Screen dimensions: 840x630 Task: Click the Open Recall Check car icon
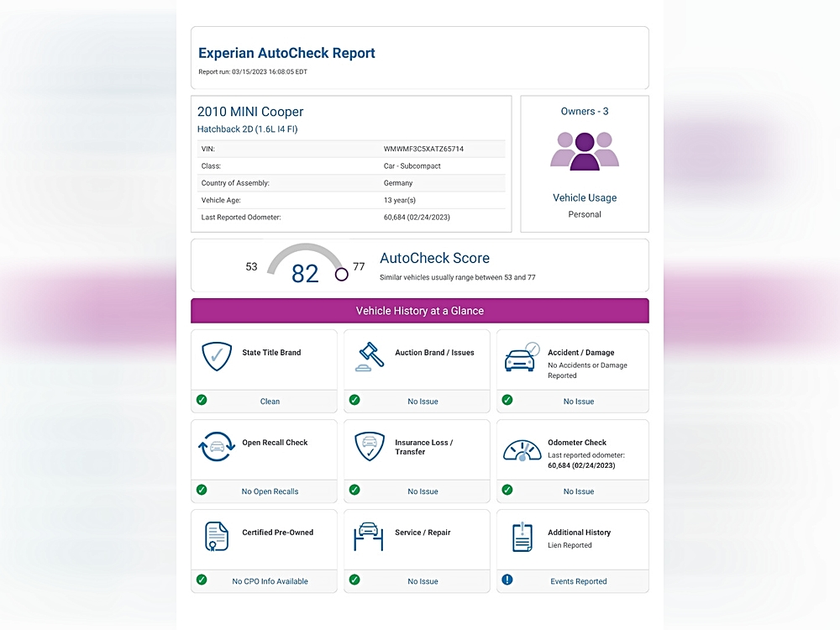(x=217, y=447)
